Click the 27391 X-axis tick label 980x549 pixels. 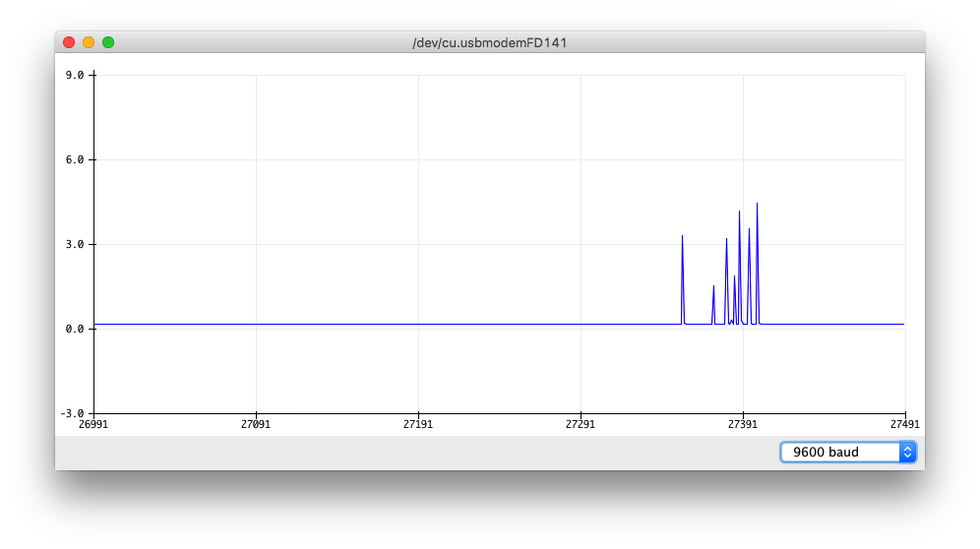[743, 425]
